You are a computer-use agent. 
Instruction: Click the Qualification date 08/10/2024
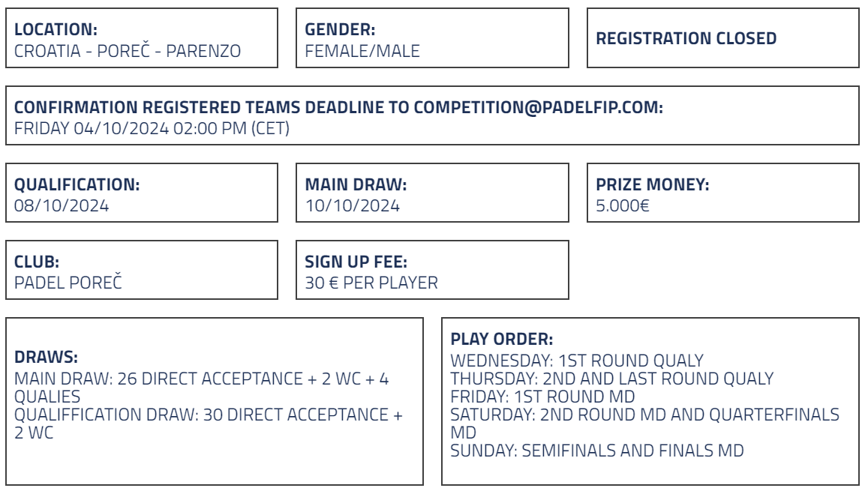62,205
